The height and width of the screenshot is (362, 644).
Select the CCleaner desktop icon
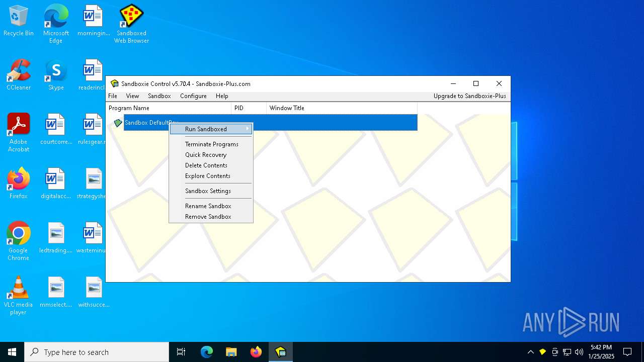(19, 75)
